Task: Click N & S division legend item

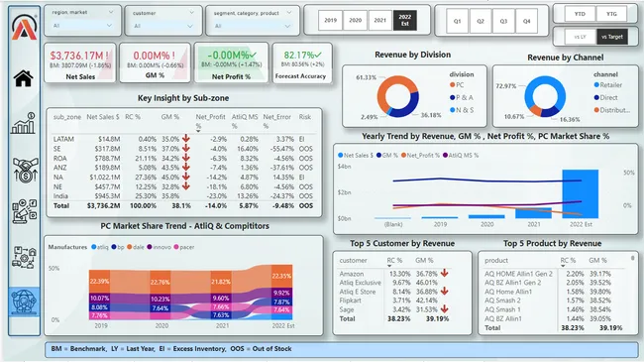Action: [x=462, y=110]
